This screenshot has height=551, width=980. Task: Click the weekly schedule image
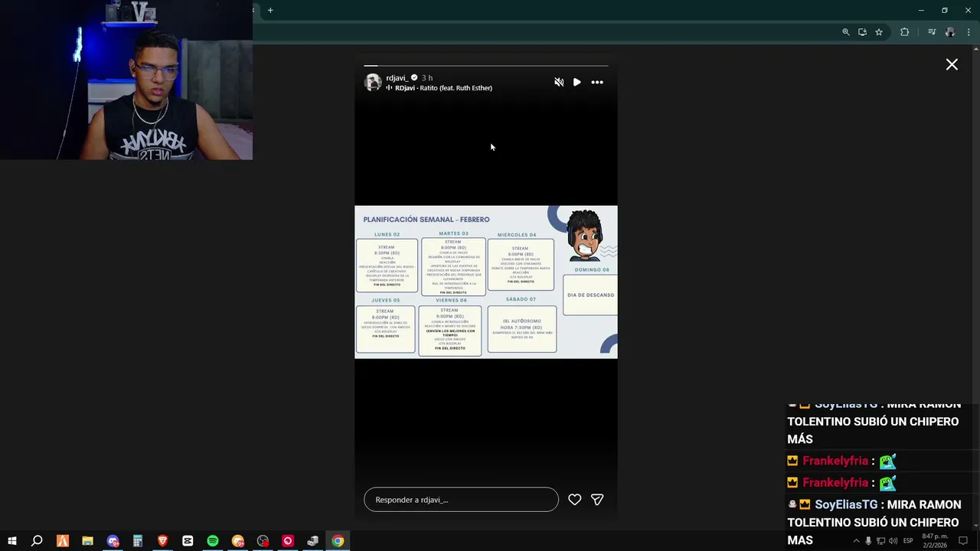pyautogui.click(x=486, y=282)
